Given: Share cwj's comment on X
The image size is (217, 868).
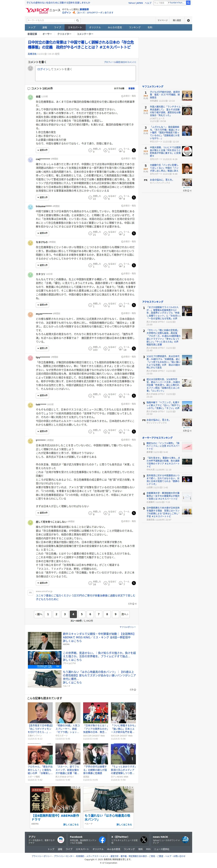Looking at the screenshot, I should tap(134, 198).
